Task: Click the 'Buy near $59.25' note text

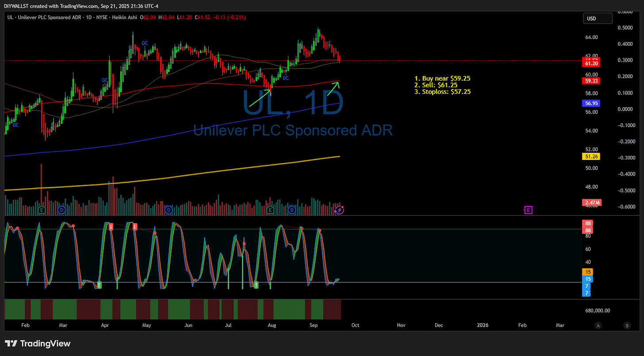Action: click(x=442, y=78)
